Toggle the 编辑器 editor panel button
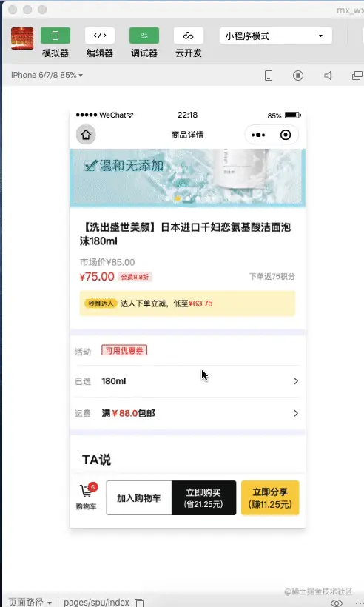The height and width of the screenshot is (607, 364). click(100, 36)
